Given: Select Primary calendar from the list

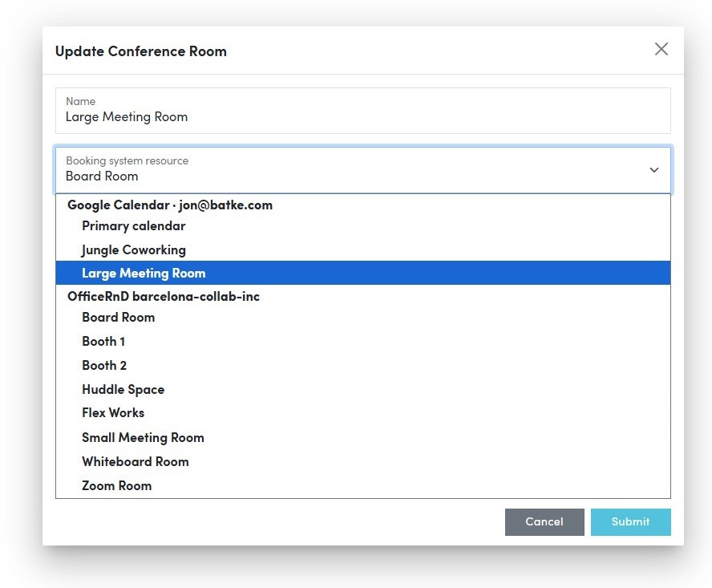Looking at the screenshot, I should [x=133, y=225].
